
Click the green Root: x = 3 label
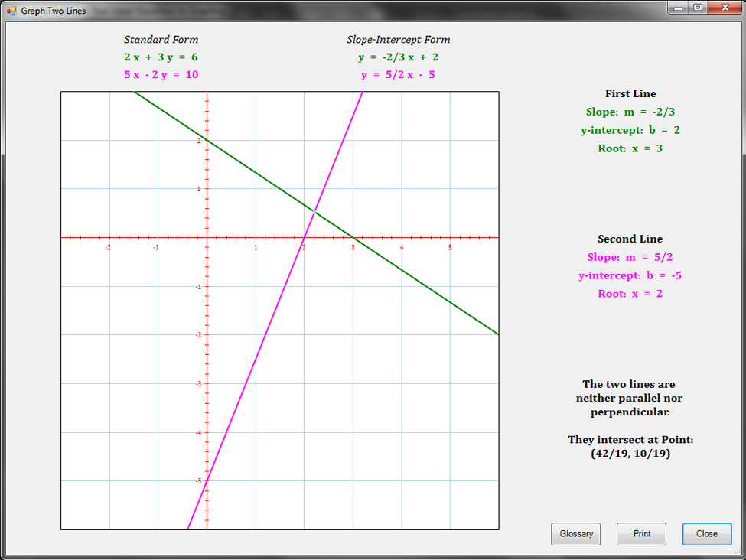tap(630, 148)
